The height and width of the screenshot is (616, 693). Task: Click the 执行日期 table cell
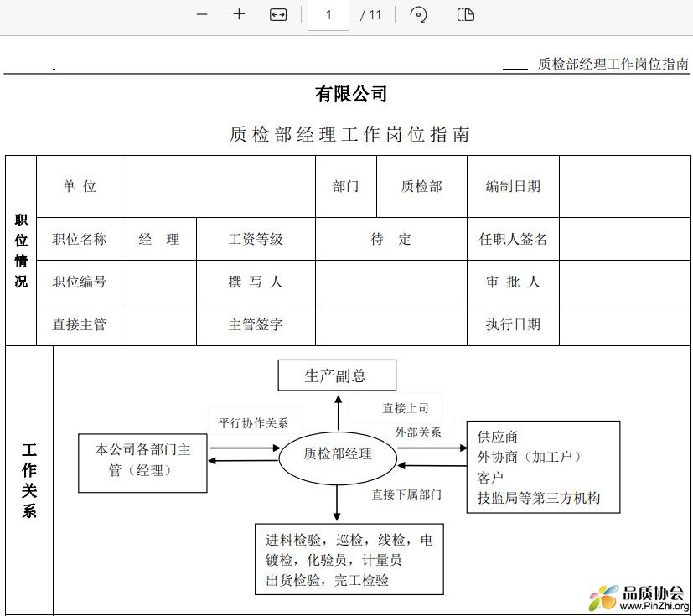pyautogui.click(x=513, y=324)
